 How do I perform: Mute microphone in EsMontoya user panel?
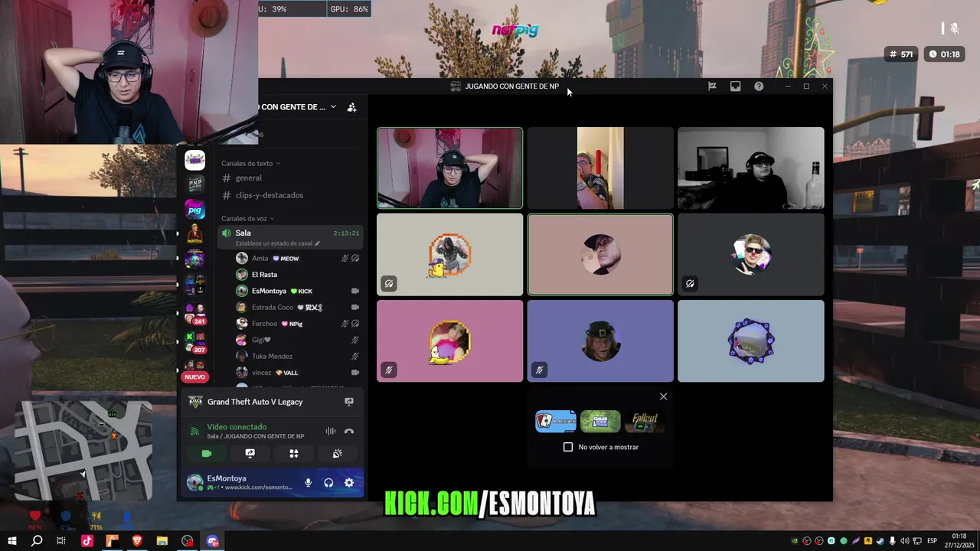308,483
